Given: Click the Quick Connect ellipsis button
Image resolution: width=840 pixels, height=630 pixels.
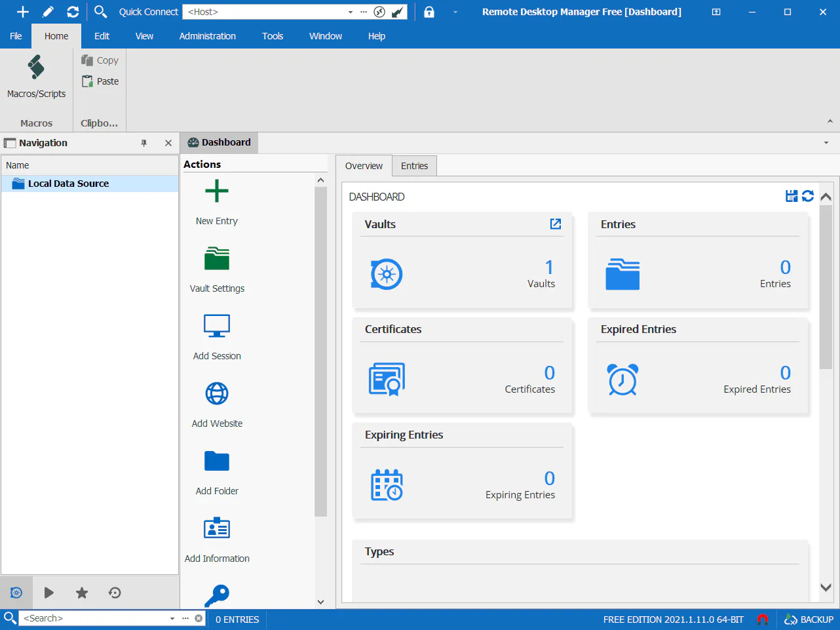Looking at the screenshot, I should tap(364, 12).
